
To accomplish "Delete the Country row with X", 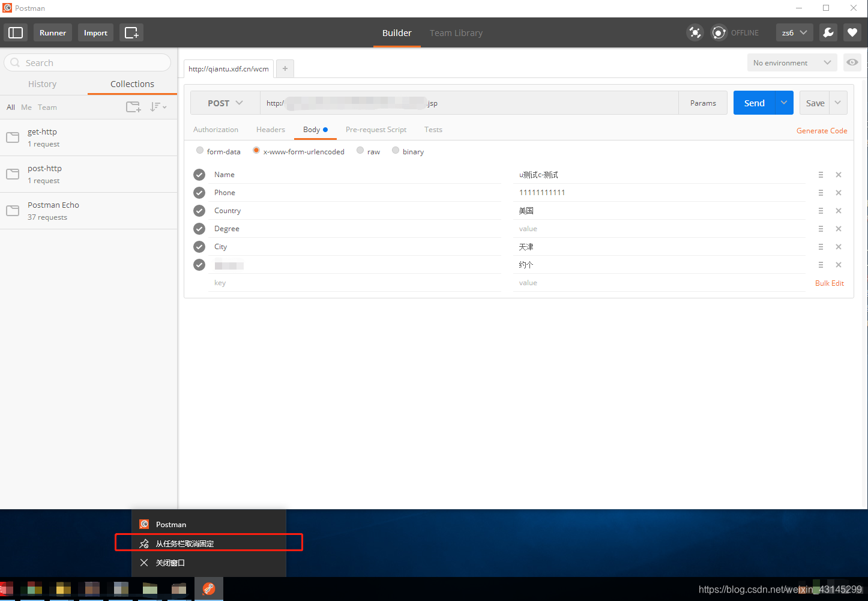I will (x=839, y=211).
